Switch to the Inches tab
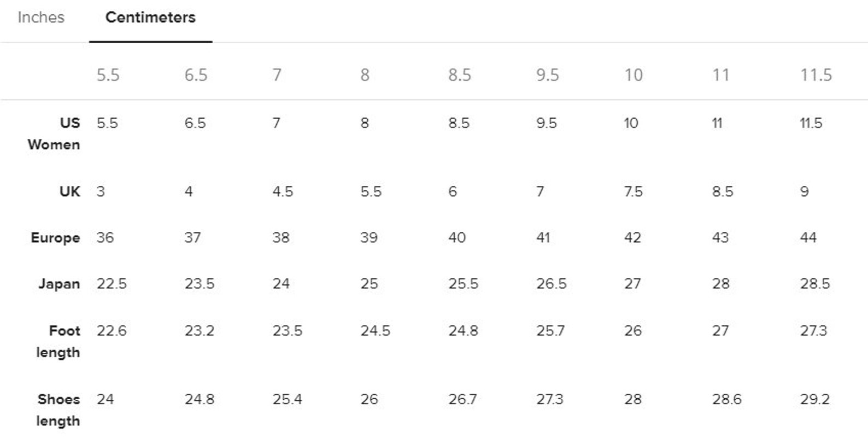The image size is (868, 443). coord(41,18)
